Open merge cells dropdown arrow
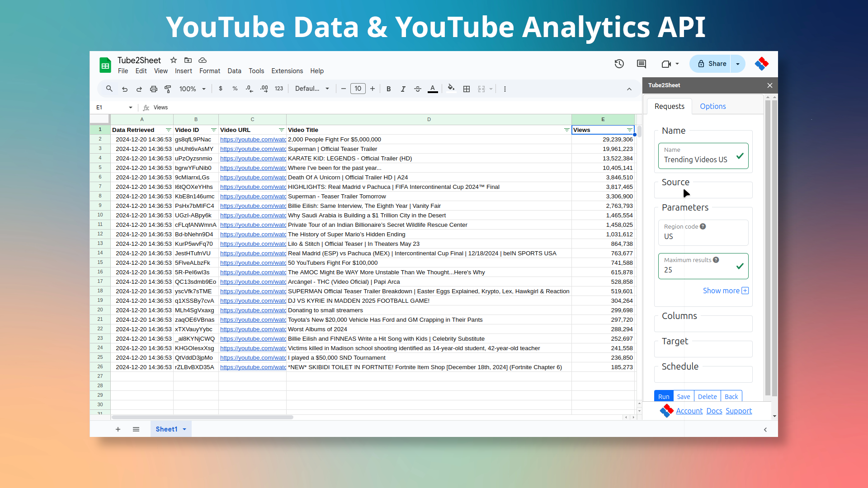The height and width of the screenshot is (488, 868). [x=491, y=89]
